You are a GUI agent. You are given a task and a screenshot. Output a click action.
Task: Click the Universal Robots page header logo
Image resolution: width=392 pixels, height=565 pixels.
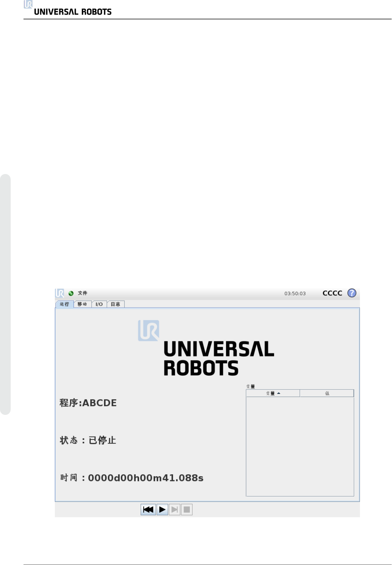coord(68,8)
